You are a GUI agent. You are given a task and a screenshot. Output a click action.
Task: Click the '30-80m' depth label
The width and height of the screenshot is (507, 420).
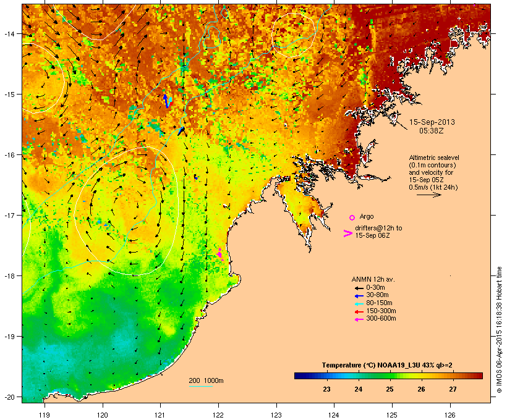pyautogui.click(x=377, y=295)
